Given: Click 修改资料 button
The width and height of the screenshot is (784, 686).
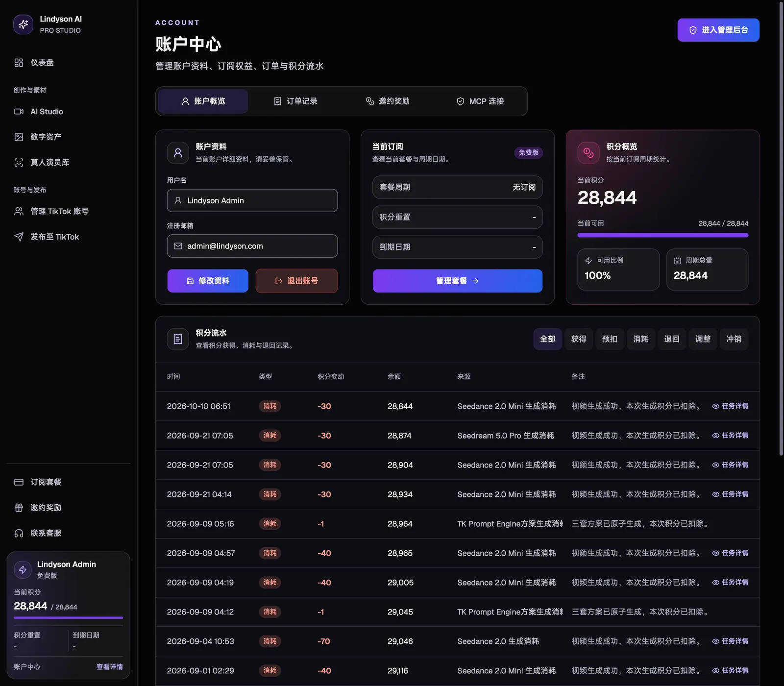Looking at the screenshot, I should 208,281.
